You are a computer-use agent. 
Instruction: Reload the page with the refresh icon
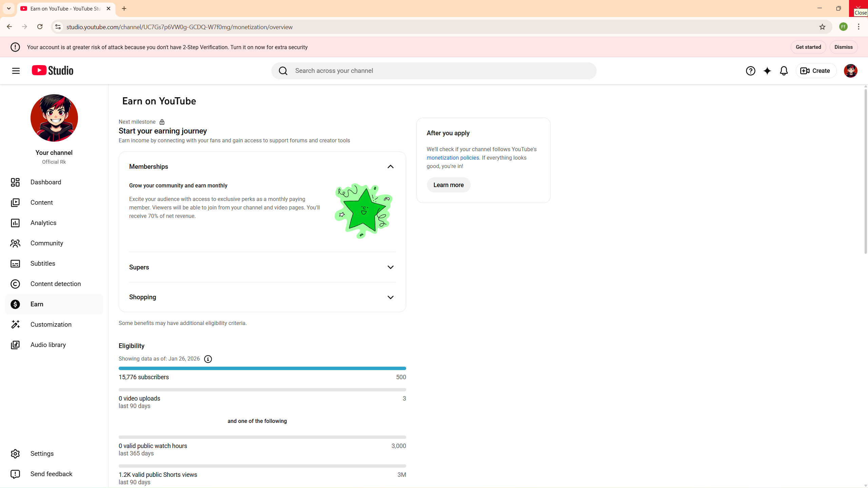click(40, 27)
